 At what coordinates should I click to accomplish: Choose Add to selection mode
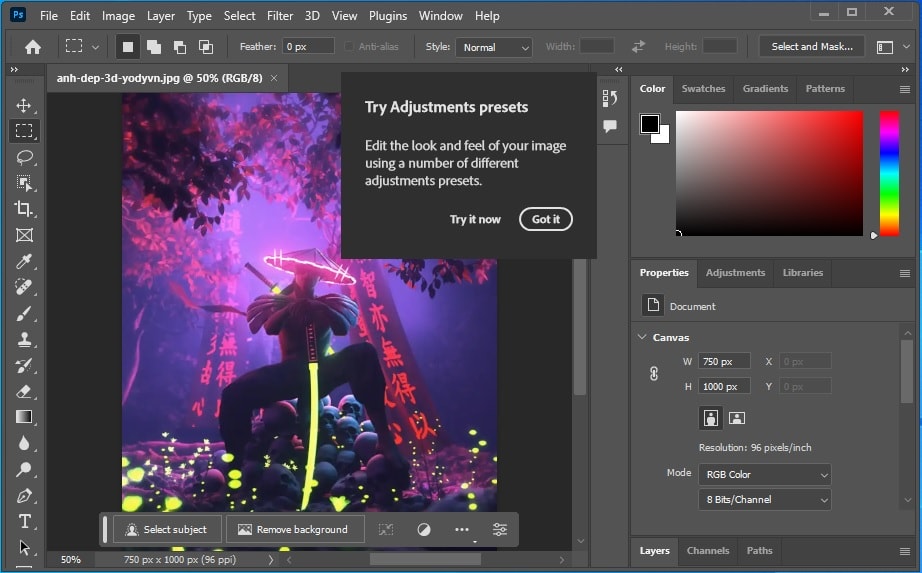[154, 47]
